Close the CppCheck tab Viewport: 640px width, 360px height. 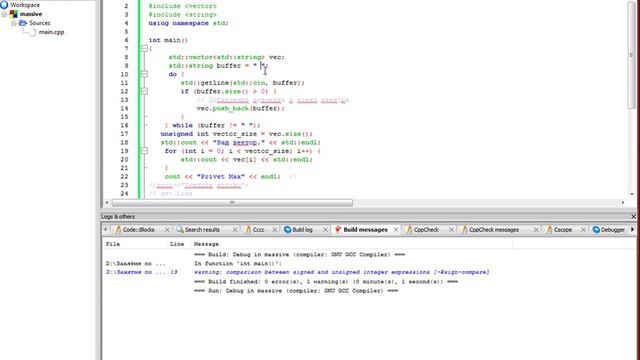pyautogui.click(x=451, y=230)
